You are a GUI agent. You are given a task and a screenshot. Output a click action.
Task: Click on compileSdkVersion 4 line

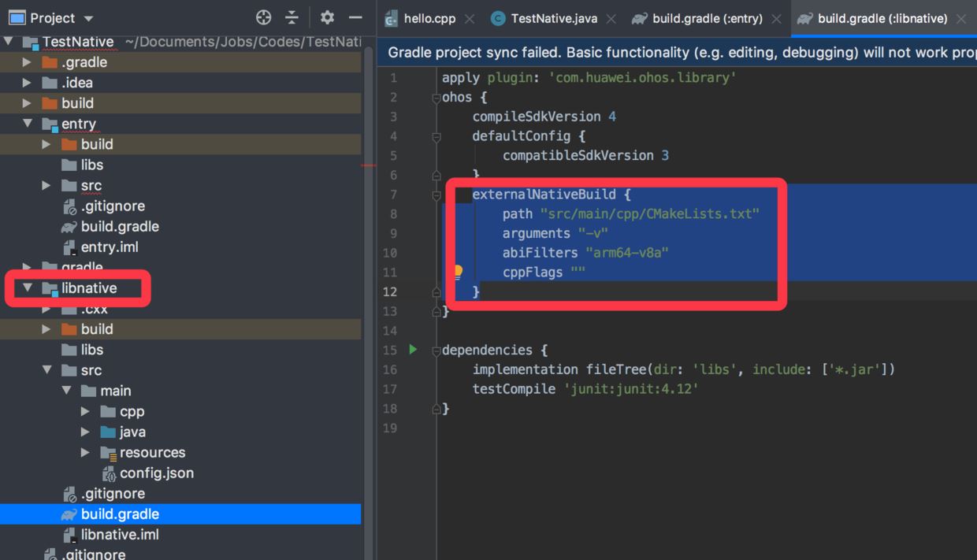[x=544, y=117]
